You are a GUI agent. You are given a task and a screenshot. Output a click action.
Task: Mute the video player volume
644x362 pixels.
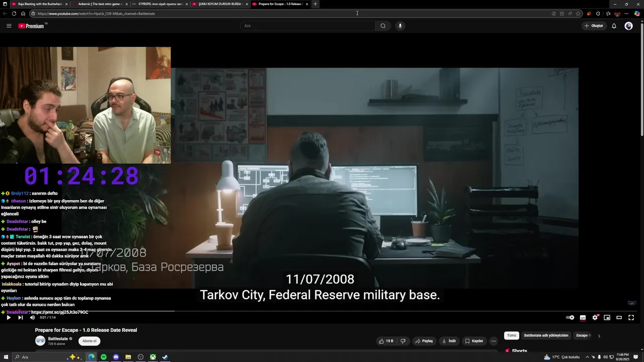32,317
